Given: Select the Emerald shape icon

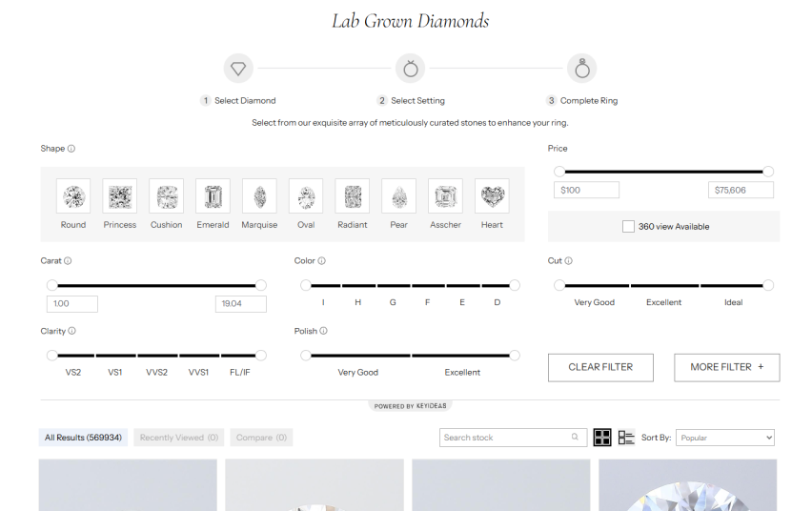Looking at the screenshot, I should pyautogui.click(x=213, y=195).
